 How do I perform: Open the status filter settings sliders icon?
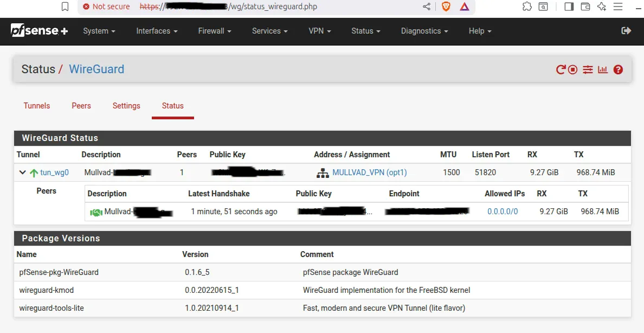coord(588,69)
